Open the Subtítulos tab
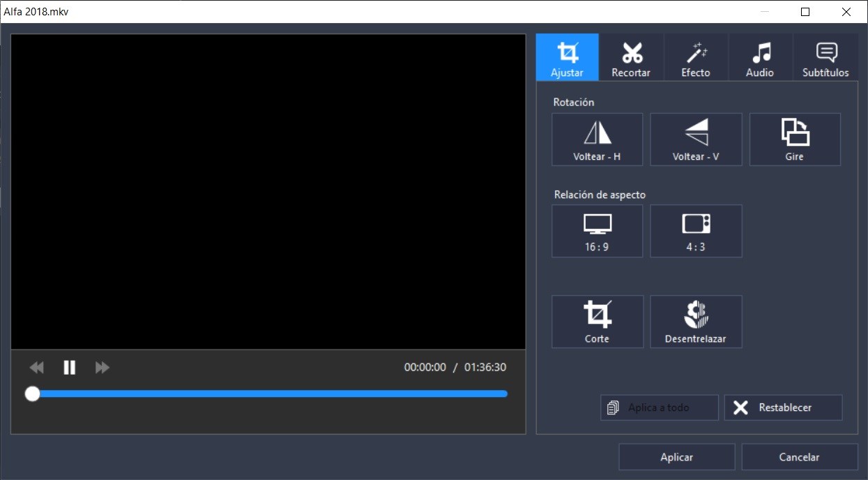The width and height of the screenshot is (868, 480). point(825,57)
